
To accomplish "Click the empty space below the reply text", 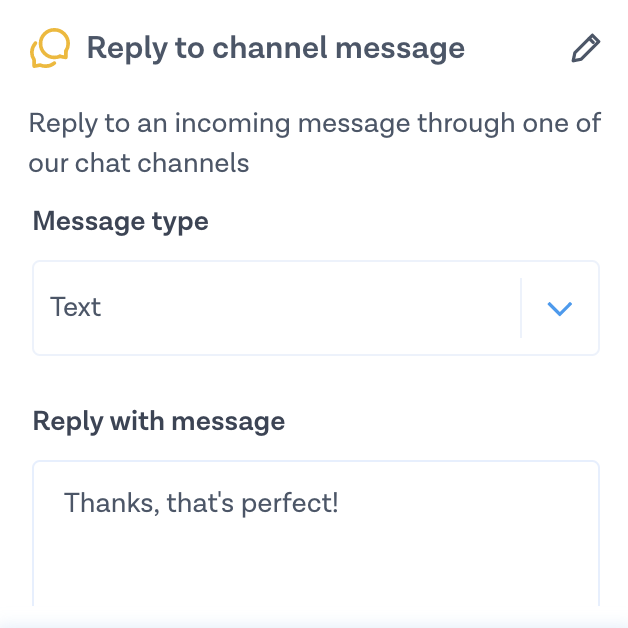I will (316, 565).
